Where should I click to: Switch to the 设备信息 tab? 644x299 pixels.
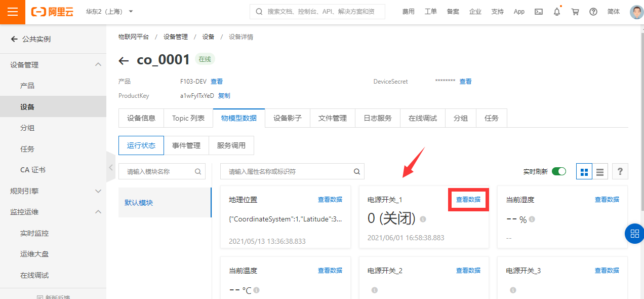141,118
